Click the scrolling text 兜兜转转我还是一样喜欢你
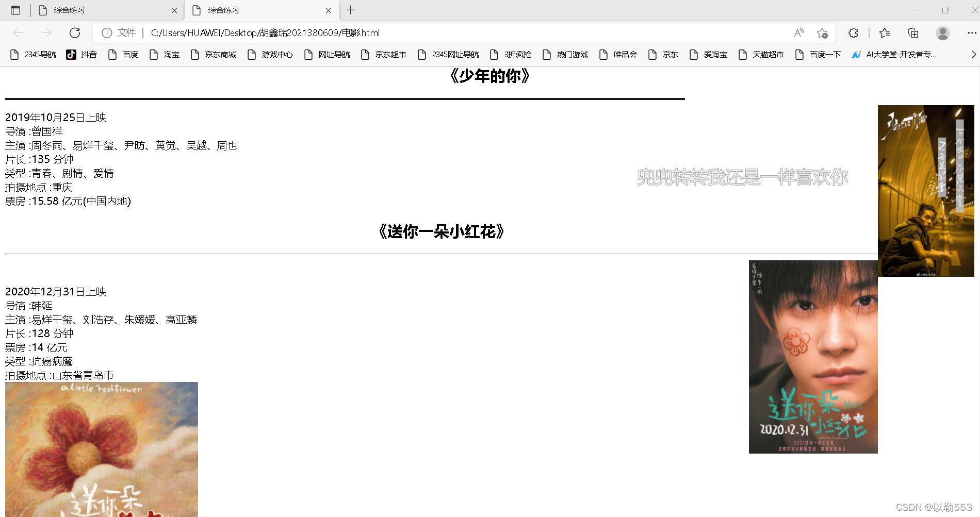Image resolution: width=980 pixels, height=517 pixels. [742, 177]
